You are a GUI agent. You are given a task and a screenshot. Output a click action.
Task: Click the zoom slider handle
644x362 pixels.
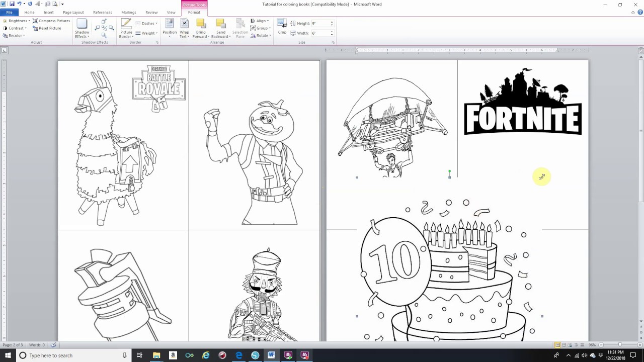pos(619,345)
